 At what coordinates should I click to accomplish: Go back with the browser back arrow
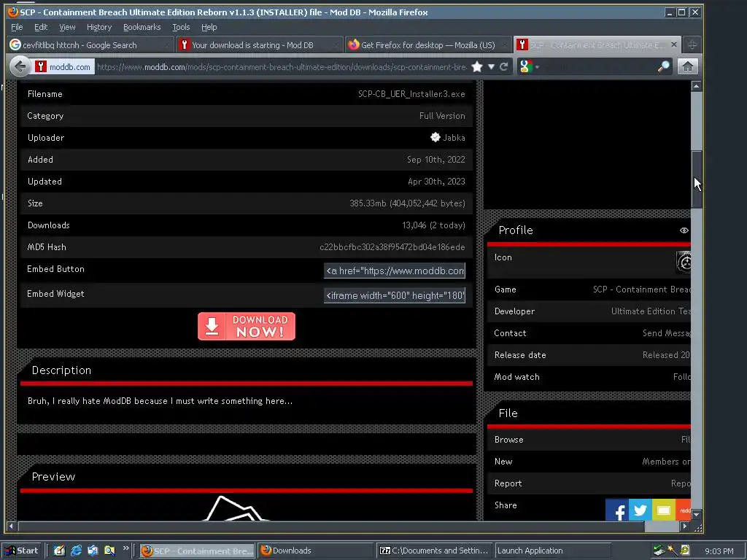[x=20, y=66]
